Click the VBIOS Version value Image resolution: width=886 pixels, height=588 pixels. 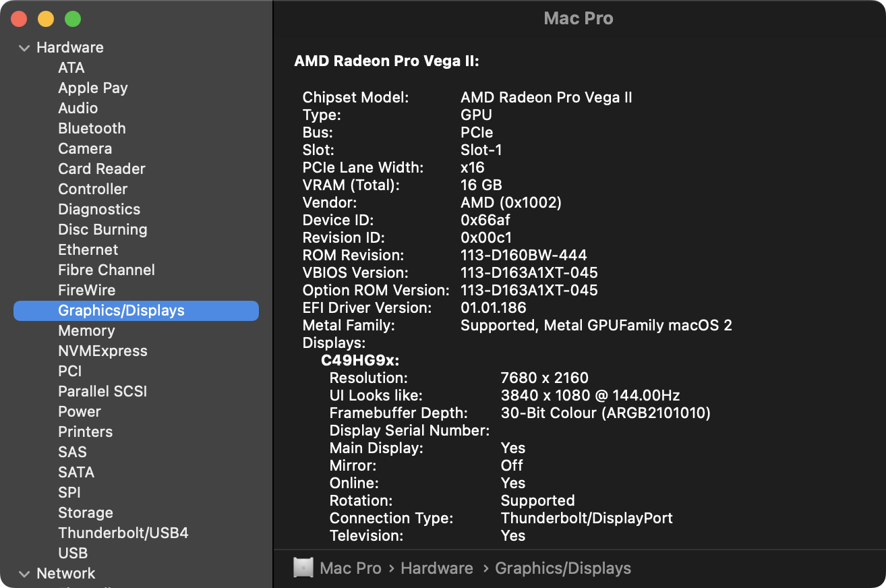529,272
